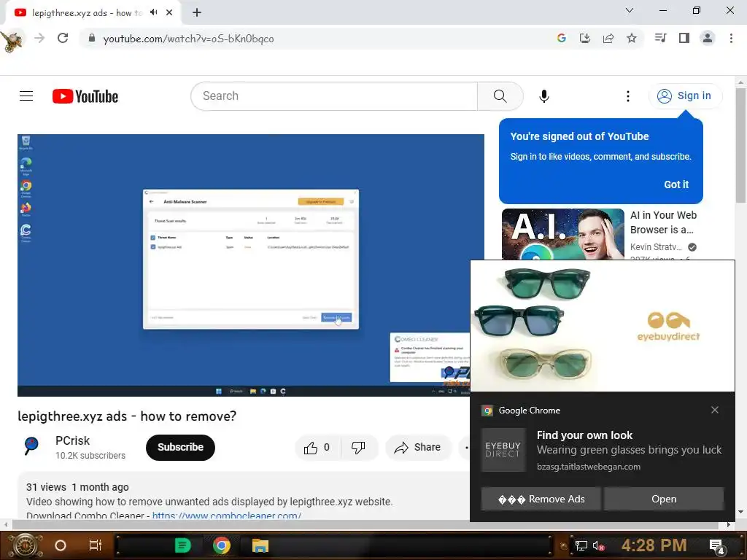Open Cortana circle on taskbar
Screen dimensions: 747x560
(61, 545)
